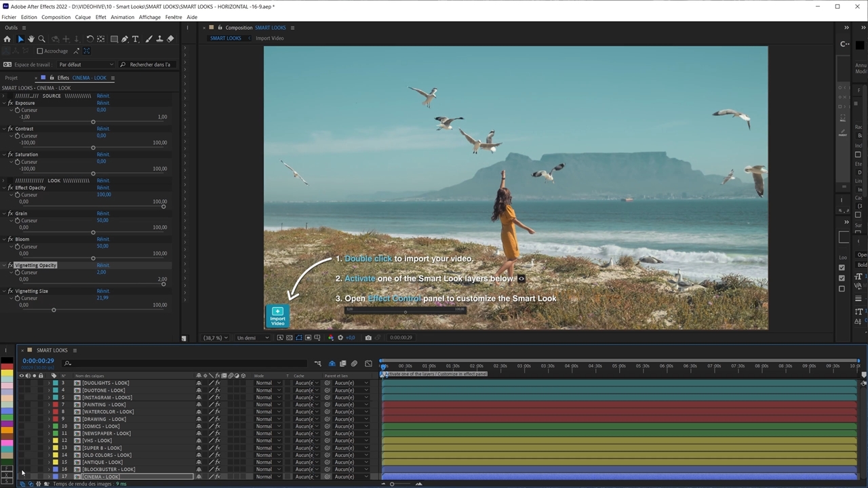Screen dimensions: 868x488
Task: Select the Hand tool
Action: pos(31,39)
